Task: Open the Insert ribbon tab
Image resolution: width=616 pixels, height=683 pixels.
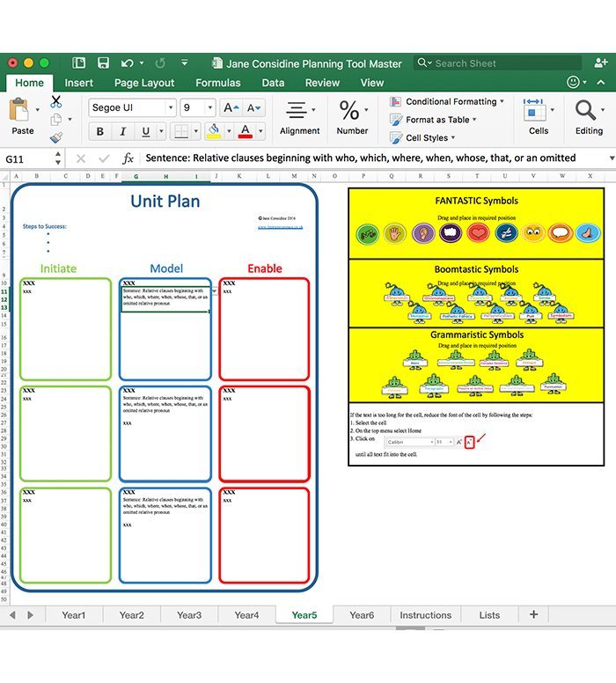Action: pos(79,83)
